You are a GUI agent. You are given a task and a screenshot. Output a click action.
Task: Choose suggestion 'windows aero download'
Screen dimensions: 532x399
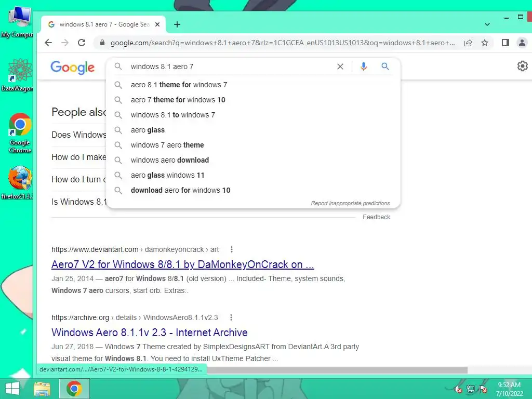click(x=253, y=160)
